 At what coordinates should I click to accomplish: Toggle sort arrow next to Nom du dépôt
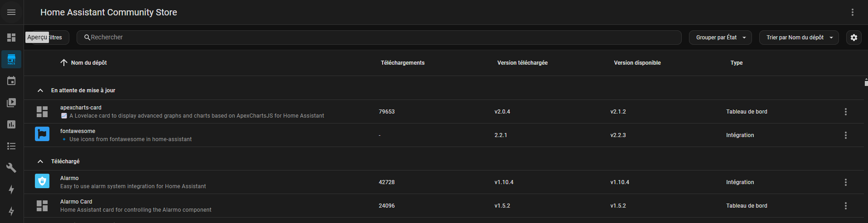[64, 62]
